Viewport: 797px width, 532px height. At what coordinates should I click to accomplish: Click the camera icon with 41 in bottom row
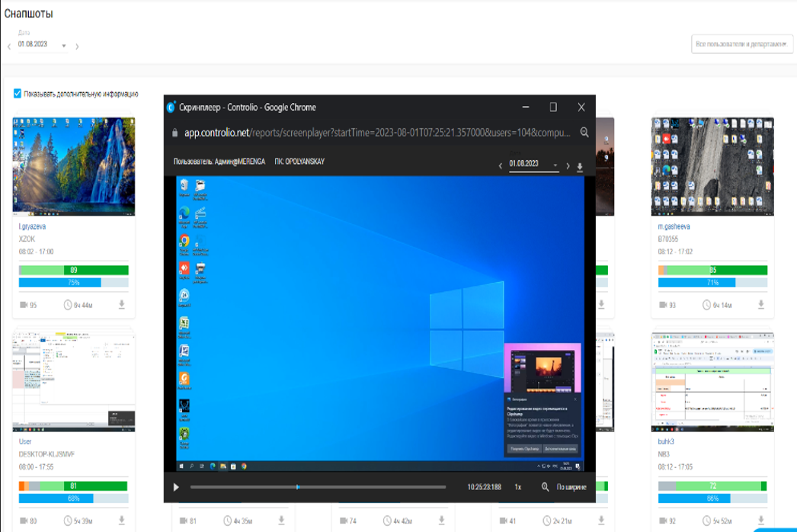(x=503, y=521)
